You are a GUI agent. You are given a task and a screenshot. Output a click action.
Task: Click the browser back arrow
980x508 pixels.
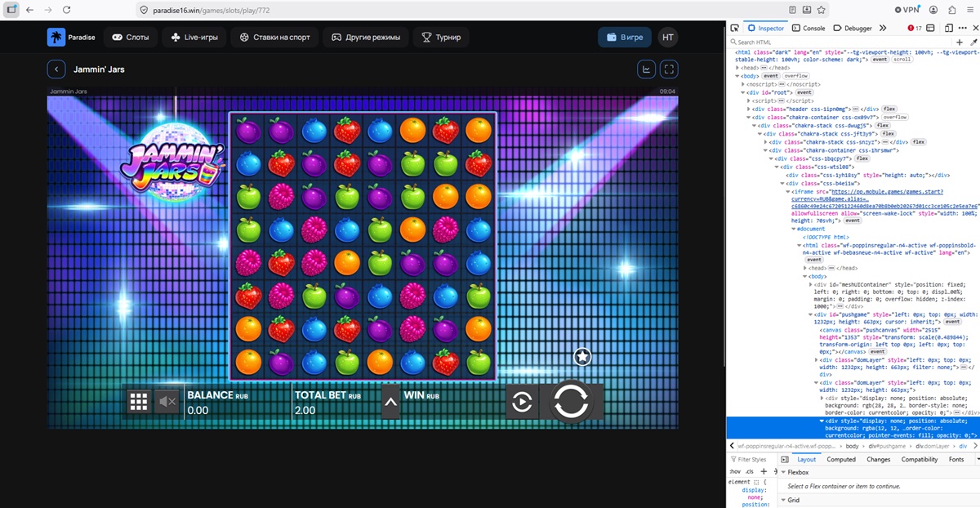pyautogui.click(x=29, y=10)
